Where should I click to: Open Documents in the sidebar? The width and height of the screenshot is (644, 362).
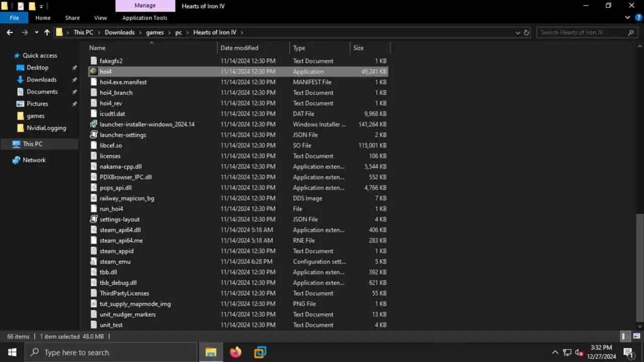[42, 92]
